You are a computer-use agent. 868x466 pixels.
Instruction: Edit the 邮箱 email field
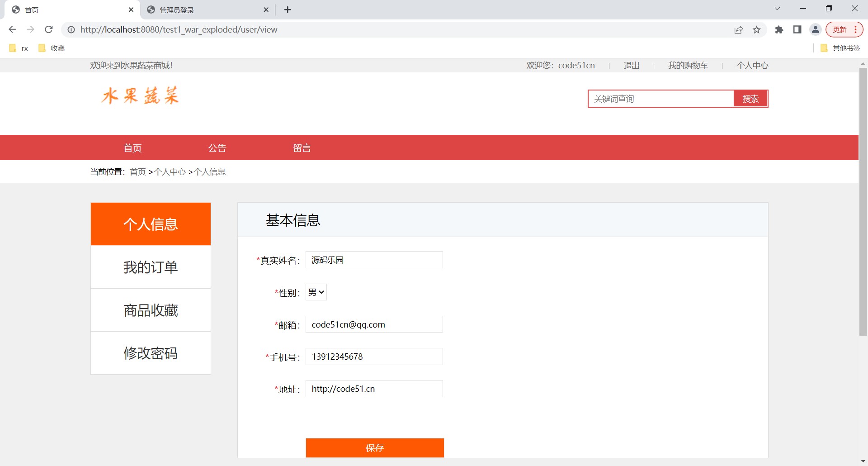tap(374, 324)
